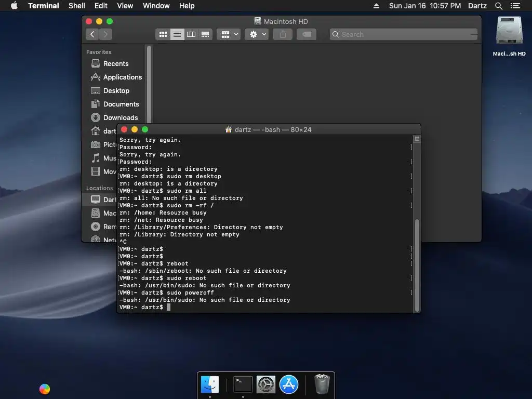
Task: Click the Finder sidebar scrollbar
Action: 149,85
